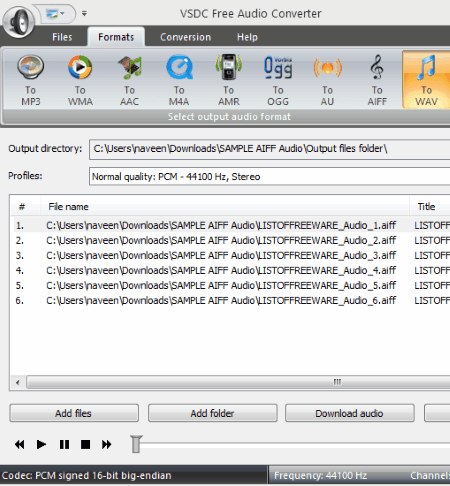Screen dimensions: 450x486
Task: Click the horizontal scrollbar thumb of file list
Action: 238,382
